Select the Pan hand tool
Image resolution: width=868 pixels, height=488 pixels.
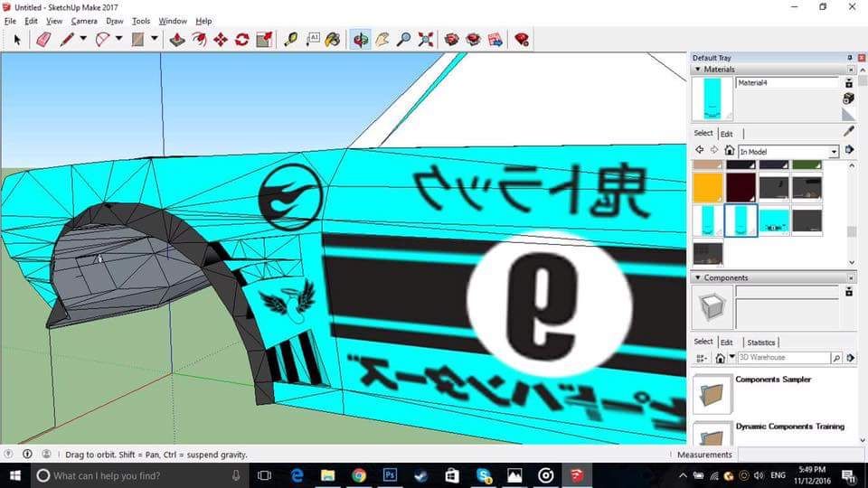382,40
